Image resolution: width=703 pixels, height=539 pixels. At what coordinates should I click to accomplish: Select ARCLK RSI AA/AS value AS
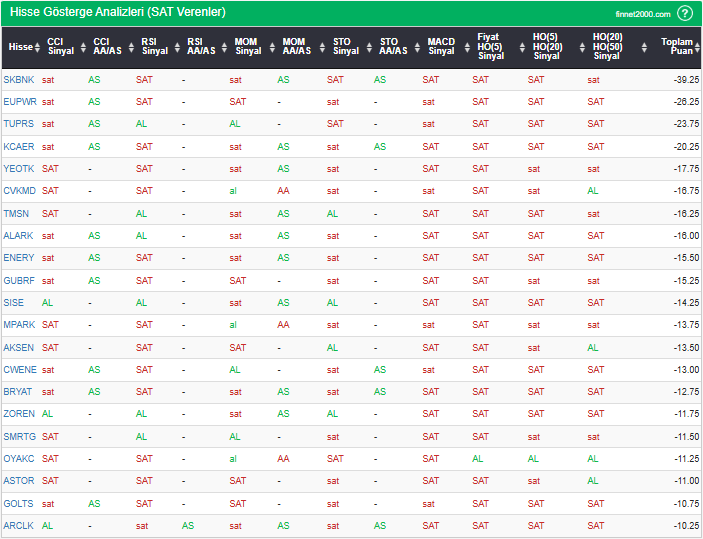(188, 526)
